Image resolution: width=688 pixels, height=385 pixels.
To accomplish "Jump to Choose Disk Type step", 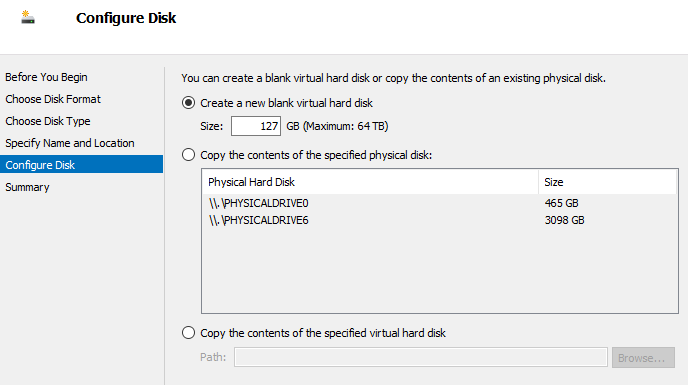I will point(48,121).
